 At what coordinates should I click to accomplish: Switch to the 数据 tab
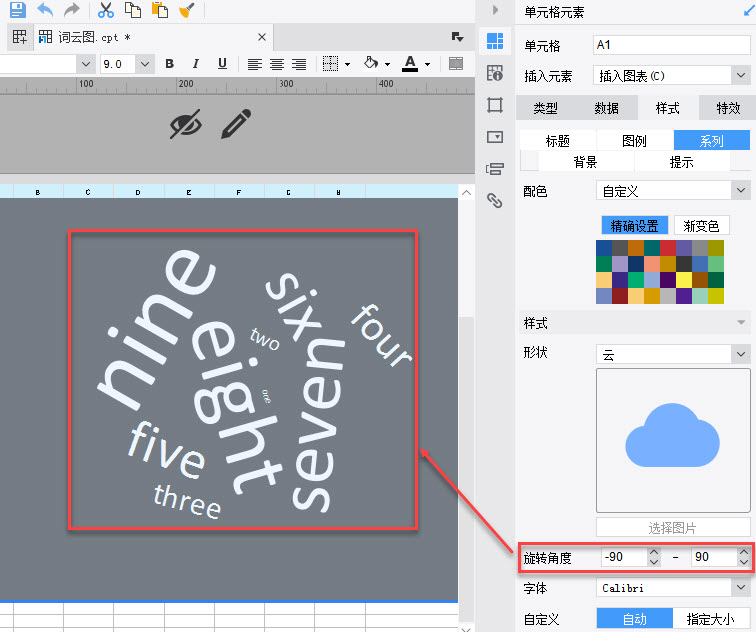click(x=607, y=108)
